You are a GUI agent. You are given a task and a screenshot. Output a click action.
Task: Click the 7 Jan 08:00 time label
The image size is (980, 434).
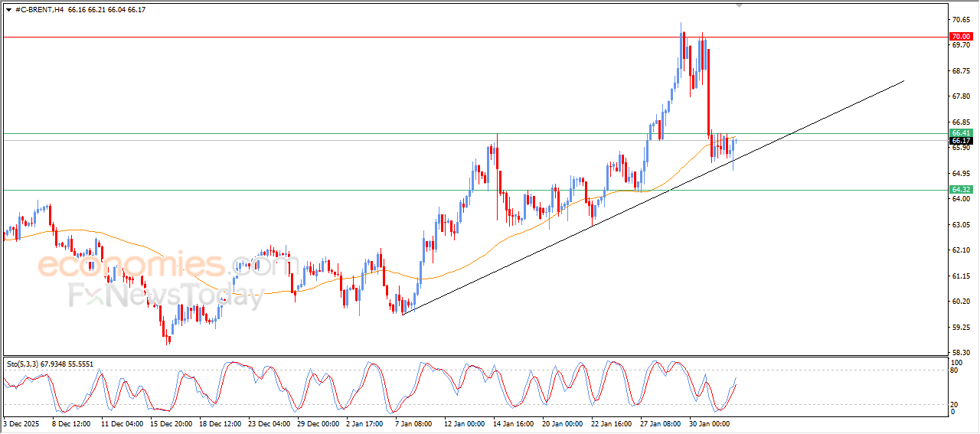point(415,423)
